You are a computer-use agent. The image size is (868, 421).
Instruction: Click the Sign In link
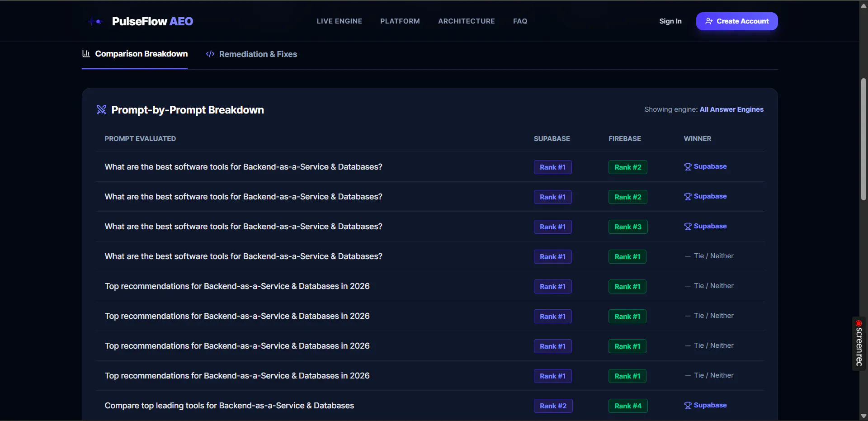click(x=670, y=21)
